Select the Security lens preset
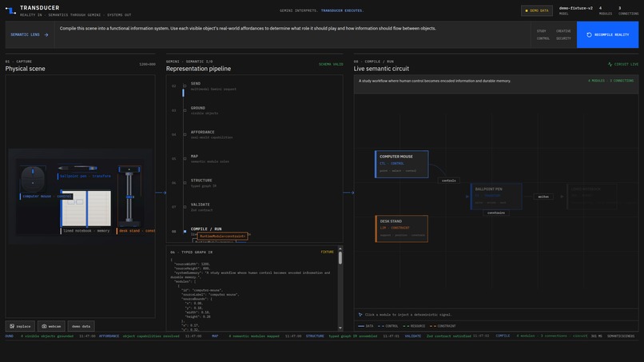 pyautogui.click(x=563, y=38)
